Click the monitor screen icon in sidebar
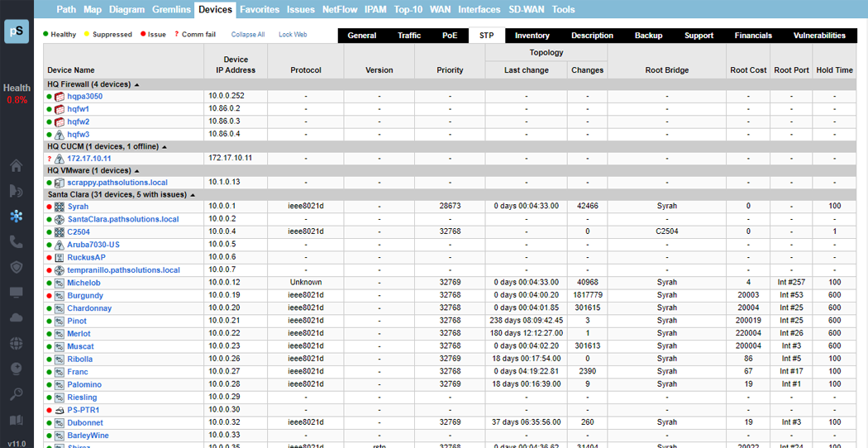The image size is (868, 448). [16, 293]
